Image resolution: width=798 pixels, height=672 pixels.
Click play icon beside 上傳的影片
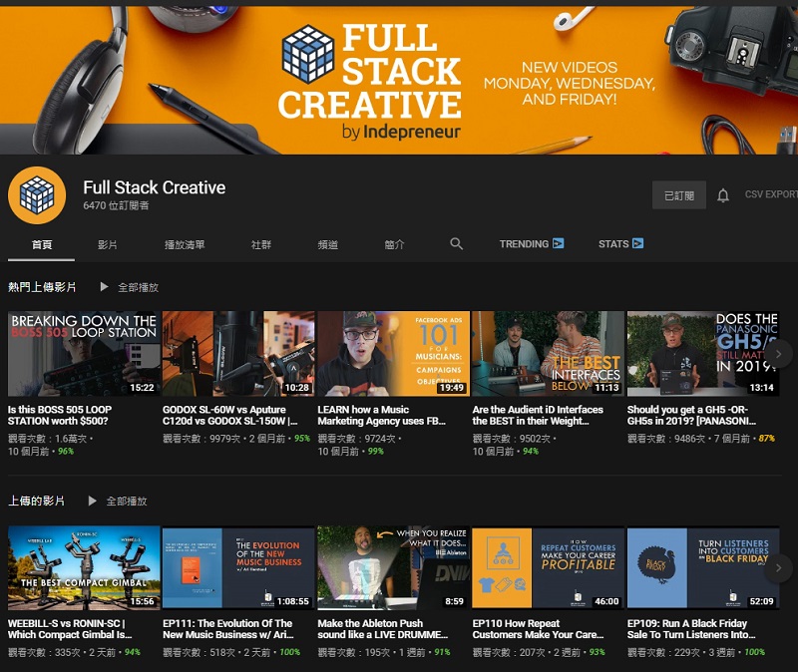93,501
